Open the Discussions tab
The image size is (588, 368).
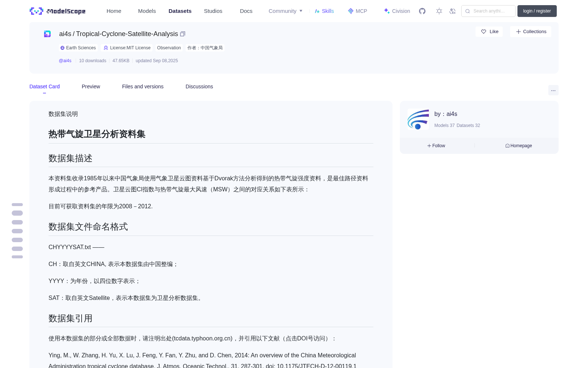click(x=199, y=86)
